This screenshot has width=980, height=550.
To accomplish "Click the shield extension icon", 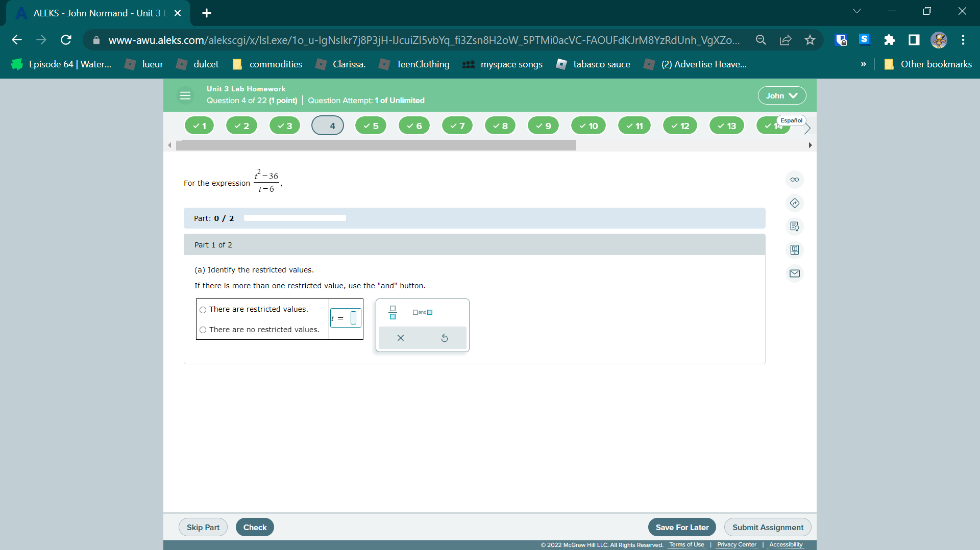I will coord(841,40).
